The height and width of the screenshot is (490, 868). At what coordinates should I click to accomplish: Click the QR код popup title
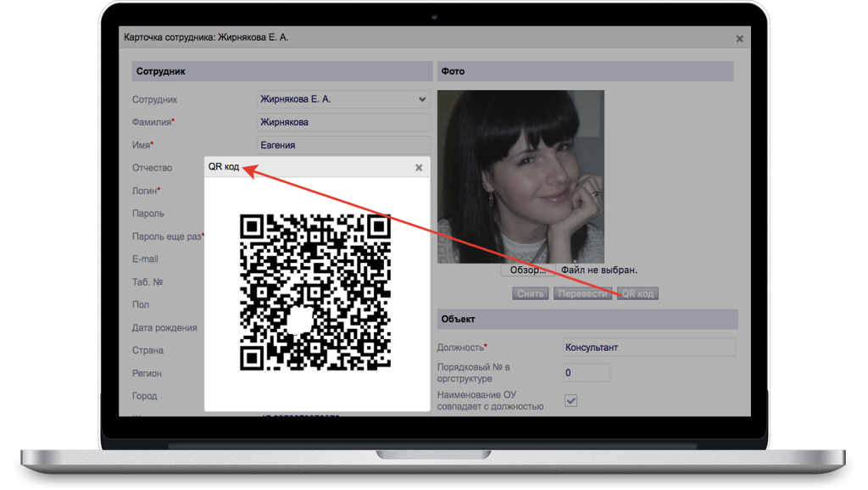pos(224,167)
